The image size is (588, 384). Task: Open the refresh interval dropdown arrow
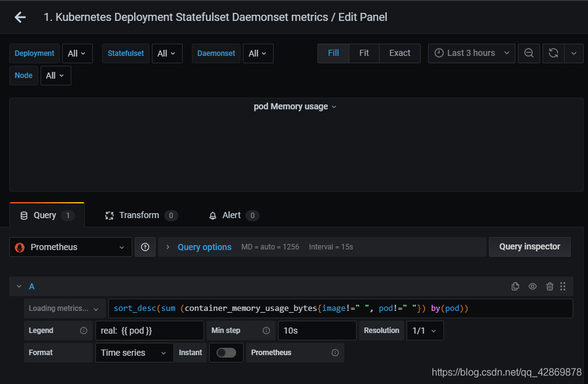(574, 53)
